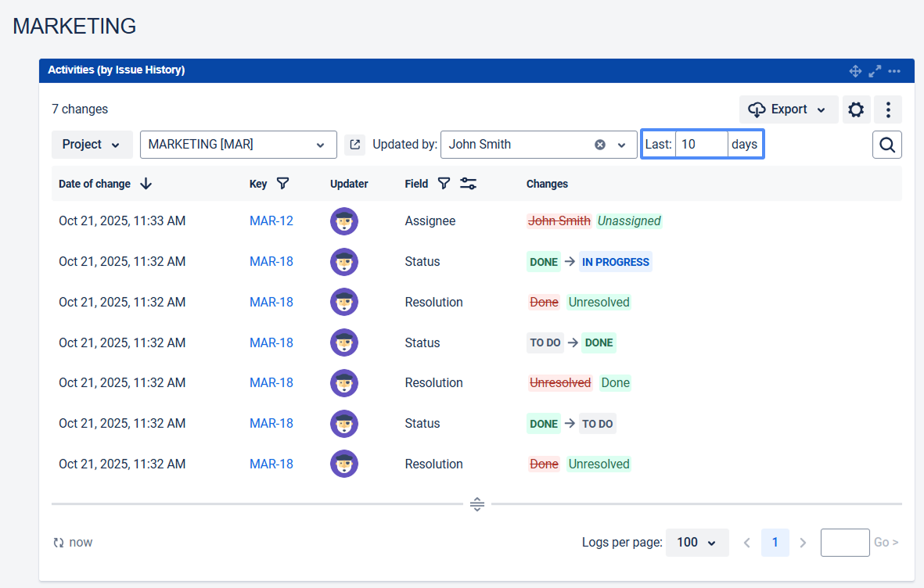Open the vertical three-dot options menu
Screen dimensions: 924x588
point(888,109)
